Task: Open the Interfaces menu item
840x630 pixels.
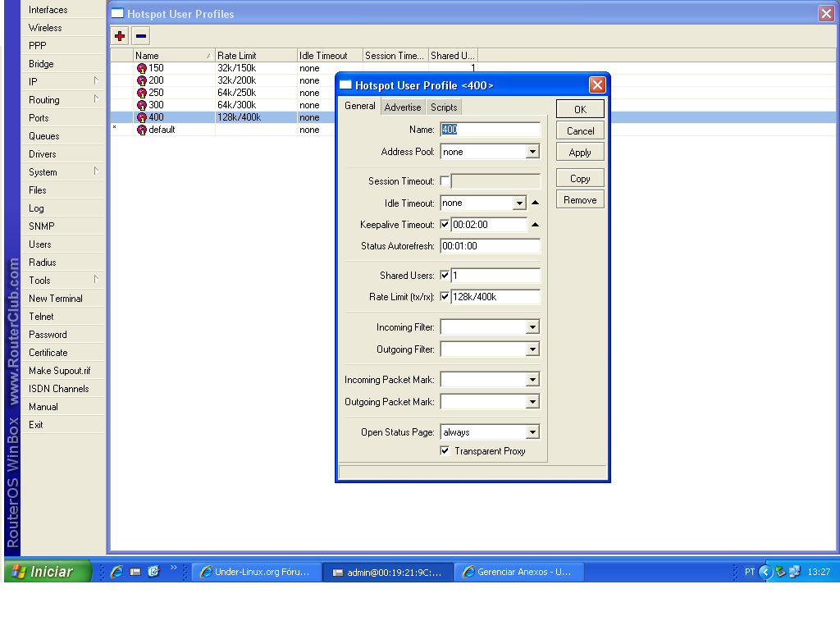Action: pyautogui.click(x=63, y=10)
